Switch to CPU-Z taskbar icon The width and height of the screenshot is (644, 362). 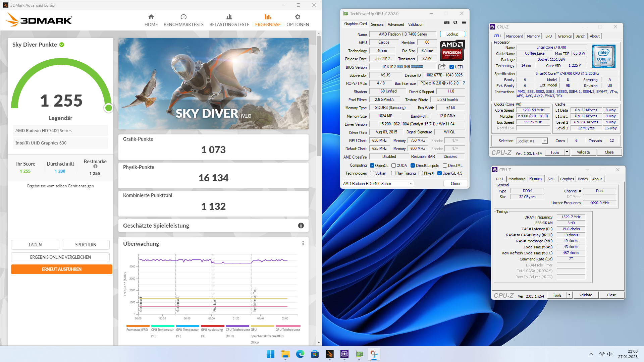tap(344, 354)
